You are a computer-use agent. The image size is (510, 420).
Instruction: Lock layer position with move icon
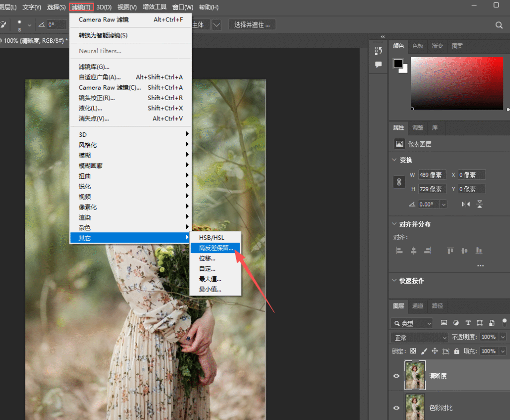(x=435, y=351)
